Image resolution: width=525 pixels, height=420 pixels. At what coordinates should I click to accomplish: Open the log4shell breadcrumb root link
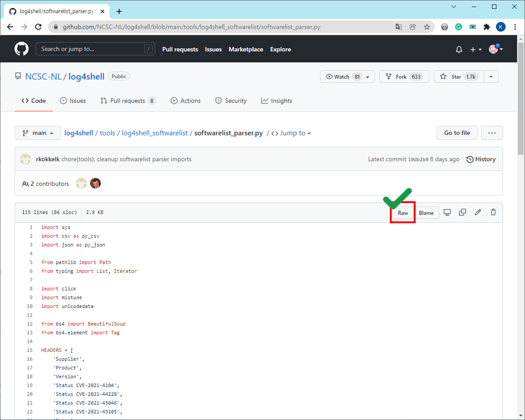pyautogui.click(x=79, y=133)
